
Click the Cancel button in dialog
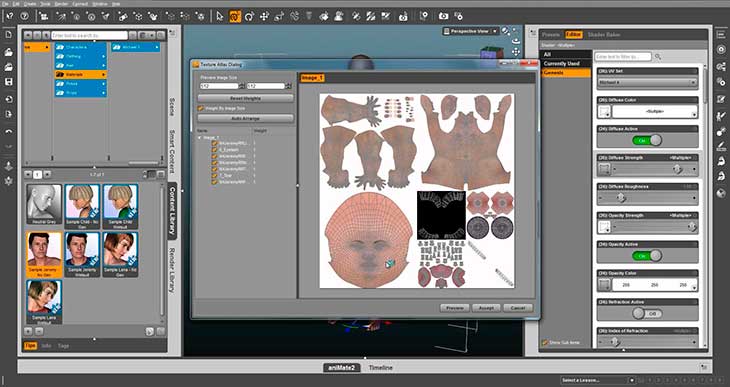tap(518, 308)
